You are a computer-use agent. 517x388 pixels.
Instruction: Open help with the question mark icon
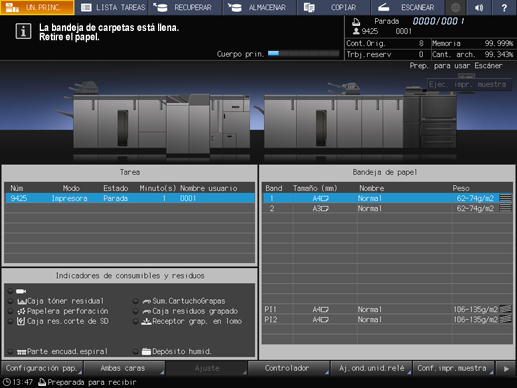tap(504, 7)
